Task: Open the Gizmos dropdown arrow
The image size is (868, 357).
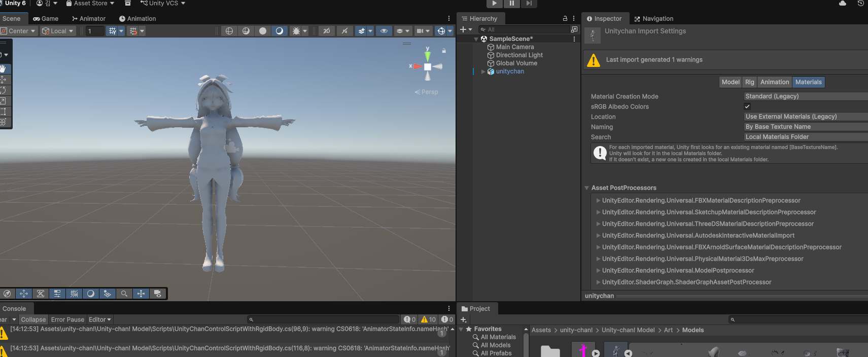Action: click(x=450, y=31)
